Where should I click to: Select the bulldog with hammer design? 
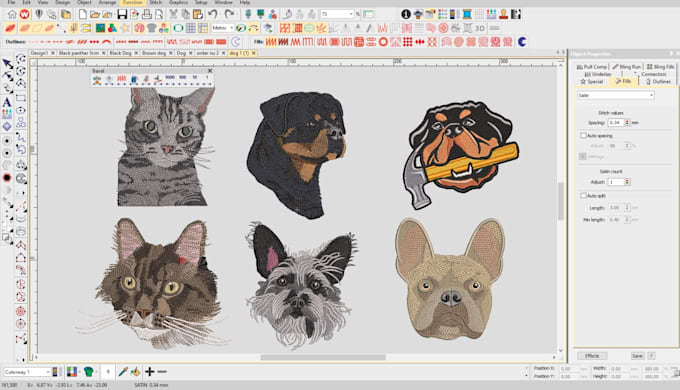(460, 154)
